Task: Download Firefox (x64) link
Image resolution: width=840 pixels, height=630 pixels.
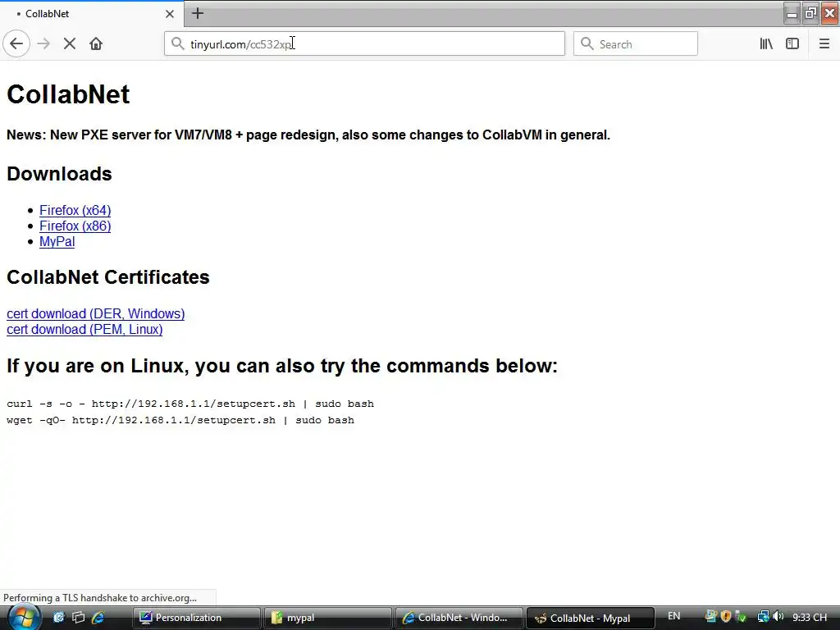Action: (75, 211)
